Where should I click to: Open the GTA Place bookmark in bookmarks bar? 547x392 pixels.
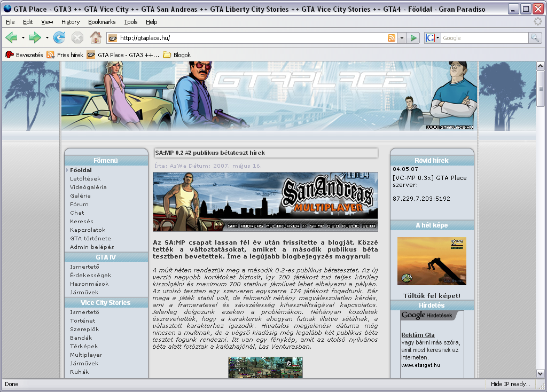(123, 55)
